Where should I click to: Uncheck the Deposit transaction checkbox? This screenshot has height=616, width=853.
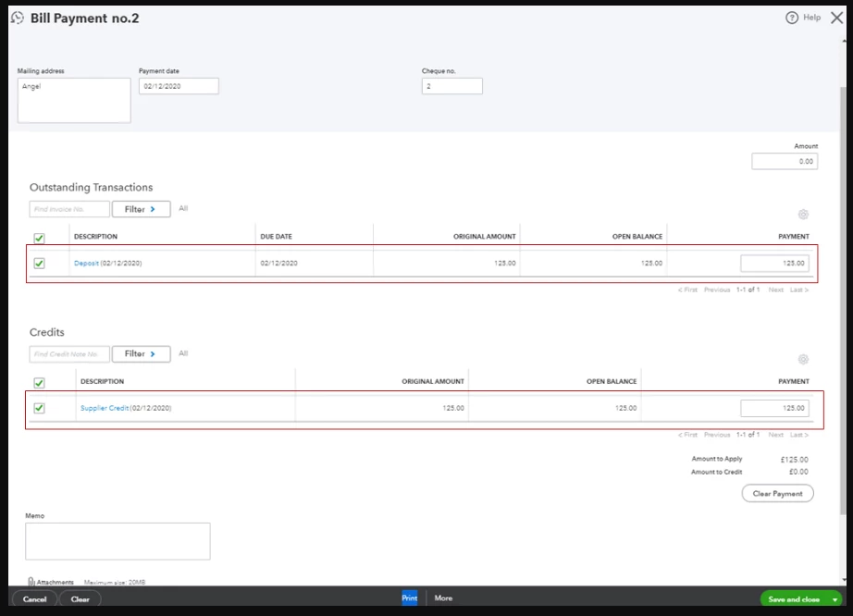(39, 264)
